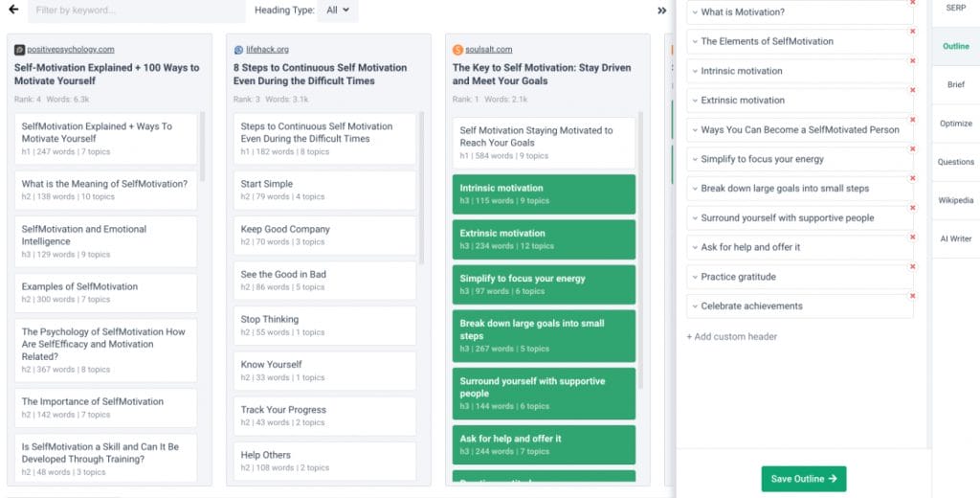
Task: Click the soulsalt.com favicon
Action: coord(457,50)
